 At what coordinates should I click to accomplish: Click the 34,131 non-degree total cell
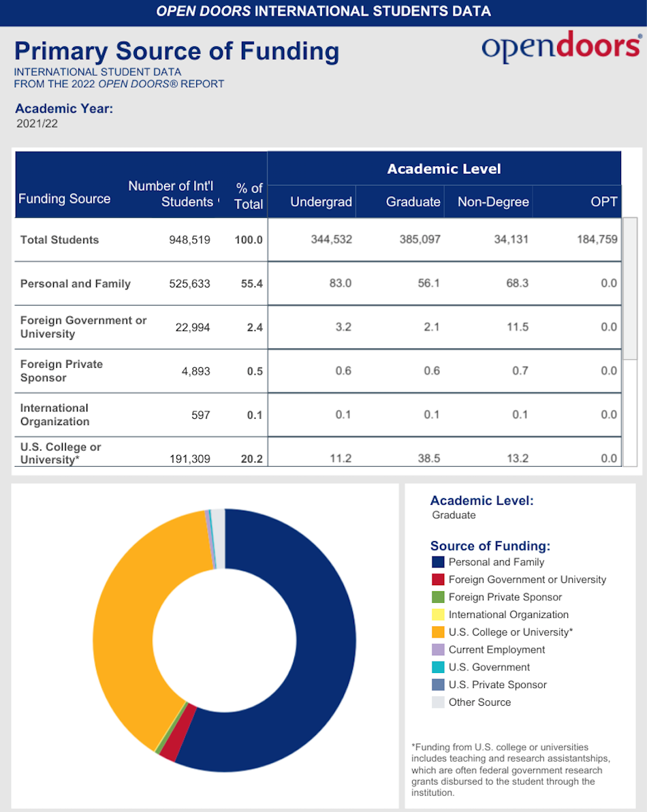(511, 239)
